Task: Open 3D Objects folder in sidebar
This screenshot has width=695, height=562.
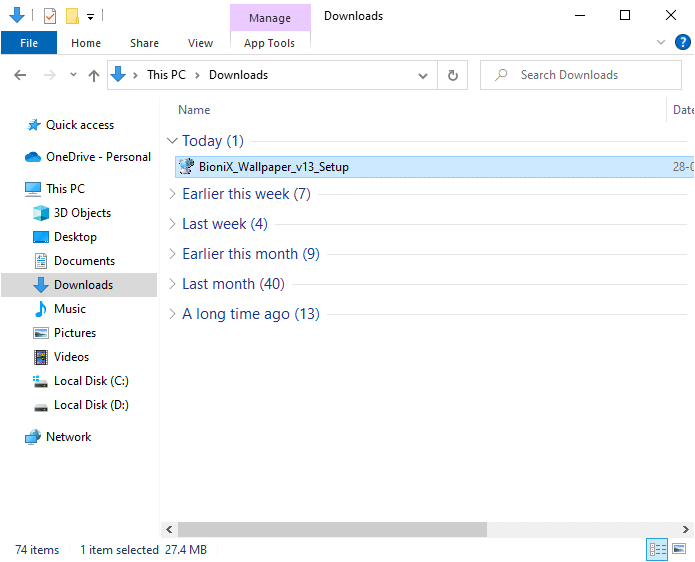Action: [82, 213]
